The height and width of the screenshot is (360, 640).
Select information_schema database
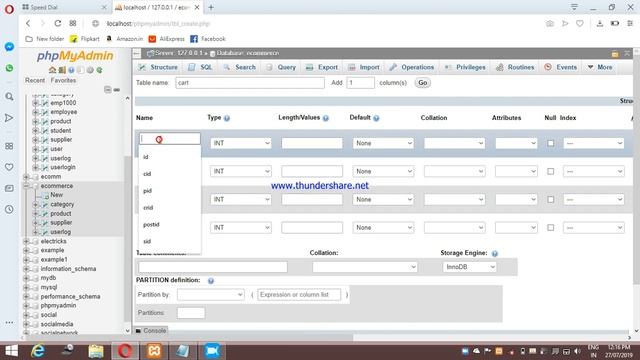[68, 269]
